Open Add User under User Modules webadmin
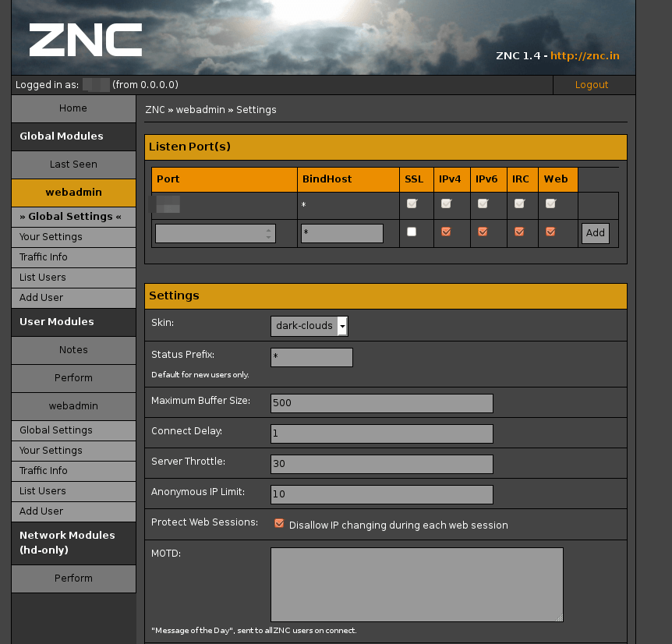 (x=73, y=511)
